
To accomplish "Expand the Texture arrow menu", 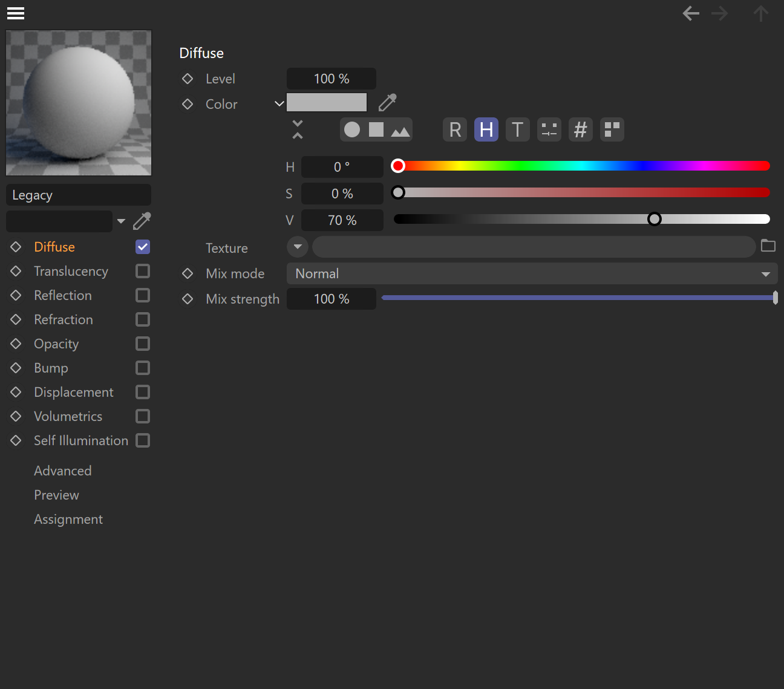I will point(298,247).
